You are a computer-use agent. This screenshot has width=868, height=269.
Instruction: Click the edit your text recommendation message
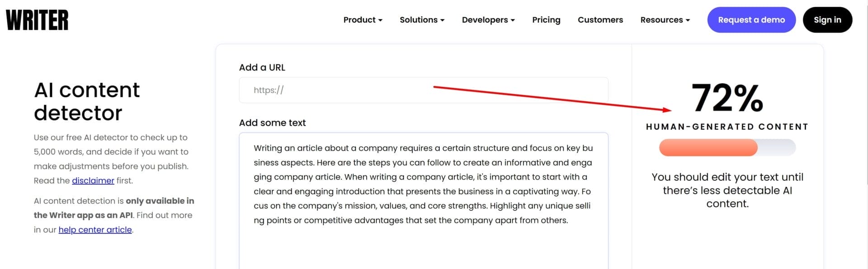(x=727, y=190)
